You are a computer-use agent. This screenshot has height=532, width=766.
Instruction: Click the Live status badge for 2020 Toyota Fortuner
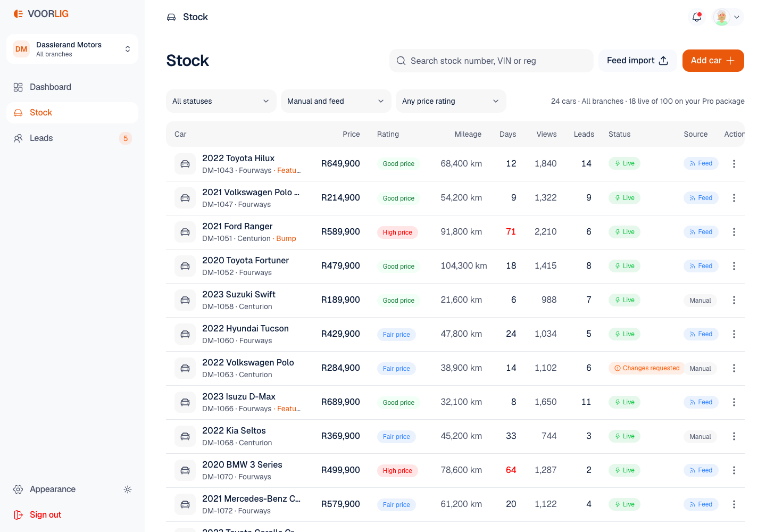[x=625, y=266]
